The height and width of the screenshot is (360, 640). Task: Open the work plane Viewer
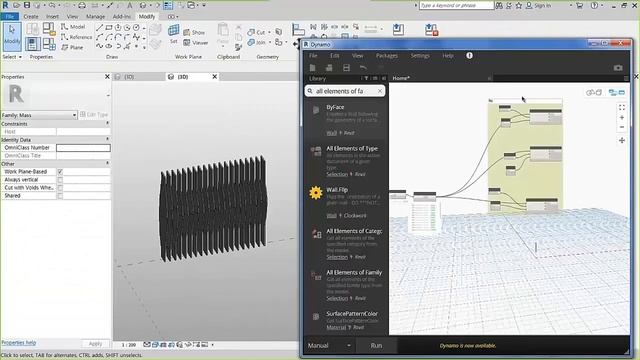(196, 42)
